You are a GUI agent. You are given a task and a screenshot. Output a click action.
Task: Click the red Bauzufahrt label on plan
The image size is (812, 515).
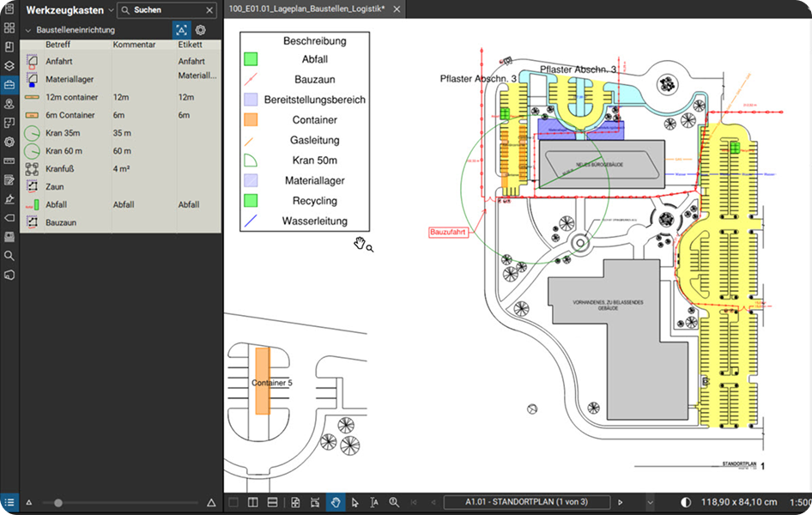click(448, 232)
